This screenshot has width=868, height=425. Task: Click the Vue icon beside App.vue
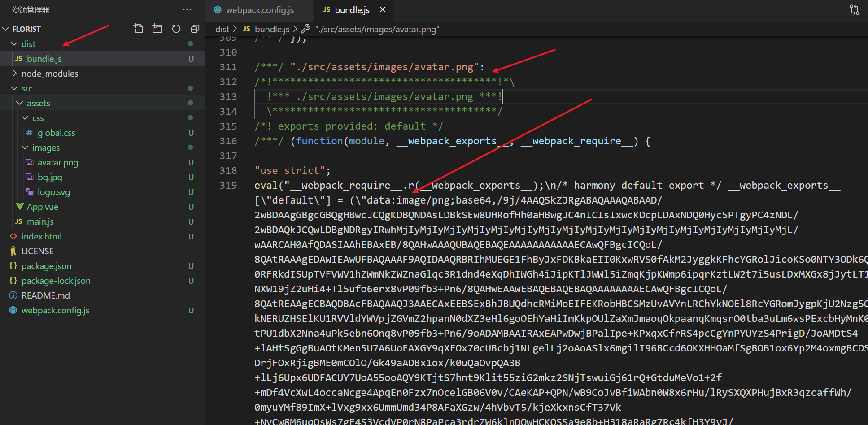tap(20, 206)
